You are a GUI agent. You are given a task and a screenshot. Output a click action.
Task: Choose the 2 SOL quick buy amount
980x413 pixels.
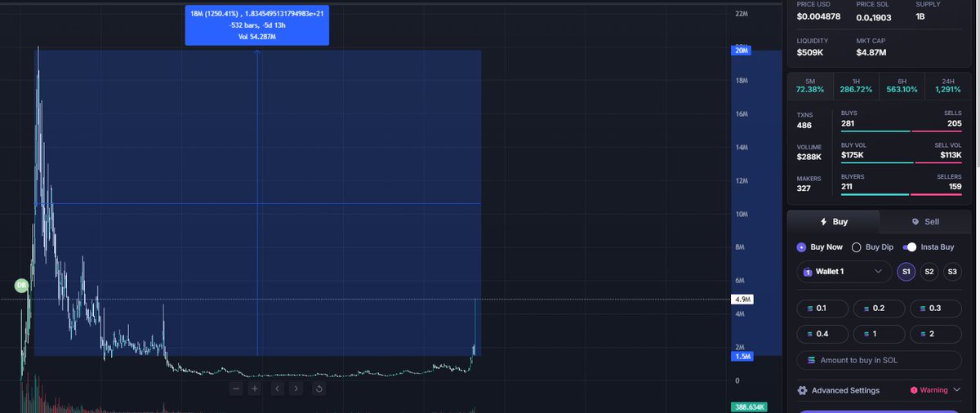point(936,334)
